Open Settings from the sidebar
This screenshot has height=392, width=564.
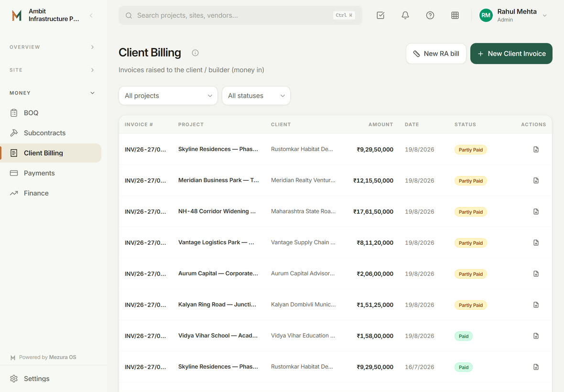click(51, 379)
